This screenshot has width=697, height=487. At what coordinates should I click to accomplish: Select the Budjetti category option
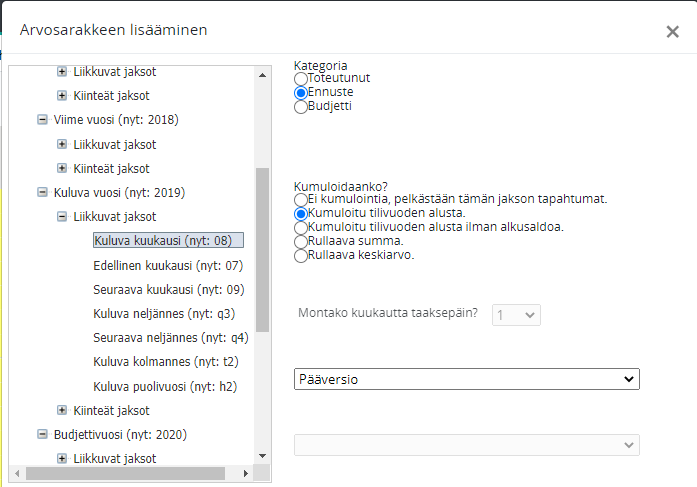pyautogui.click(x=301, y=106)
